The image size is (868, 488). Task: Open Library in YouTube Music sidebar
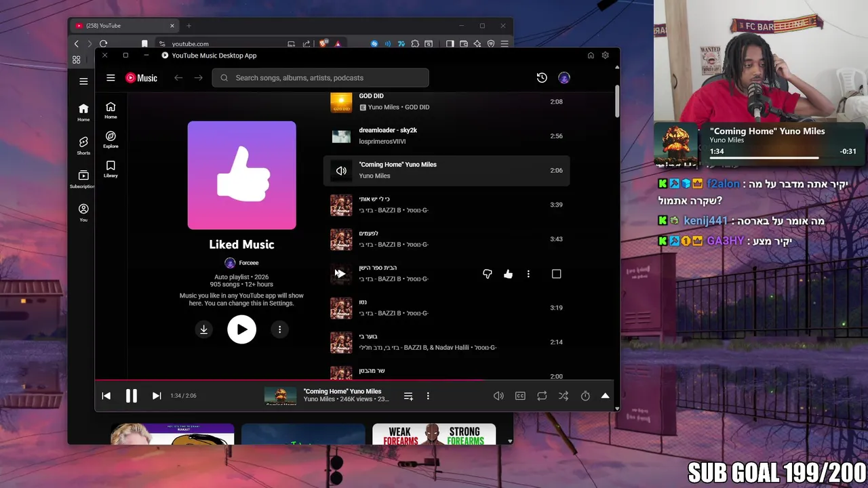pyautogui.click(x=111, y=169)
